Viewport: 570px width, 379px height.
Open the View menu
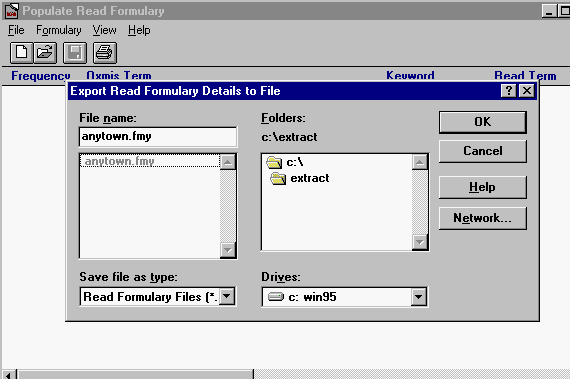[104, 30]
